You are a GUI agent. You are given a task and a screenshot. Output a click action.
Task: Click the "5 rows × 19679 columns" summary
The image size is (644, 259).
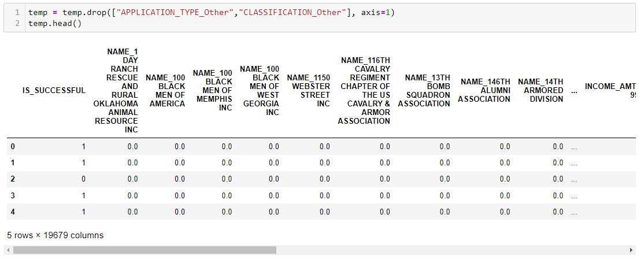[x=55, y=235]
